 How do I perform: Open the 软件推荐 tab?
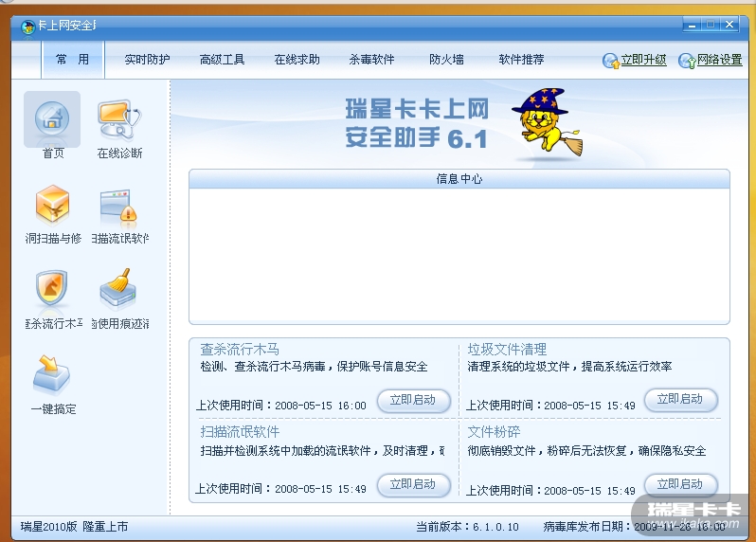click(521, 60)
